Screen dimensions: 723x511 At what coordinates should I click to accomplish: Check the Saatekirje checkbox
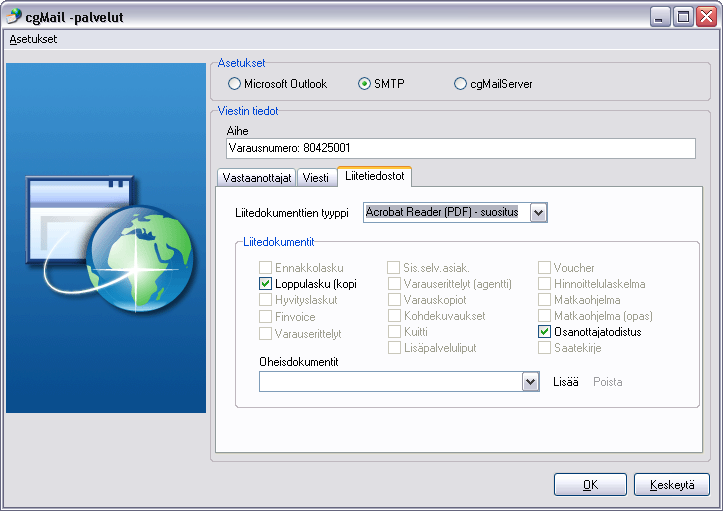pos(544,348)
